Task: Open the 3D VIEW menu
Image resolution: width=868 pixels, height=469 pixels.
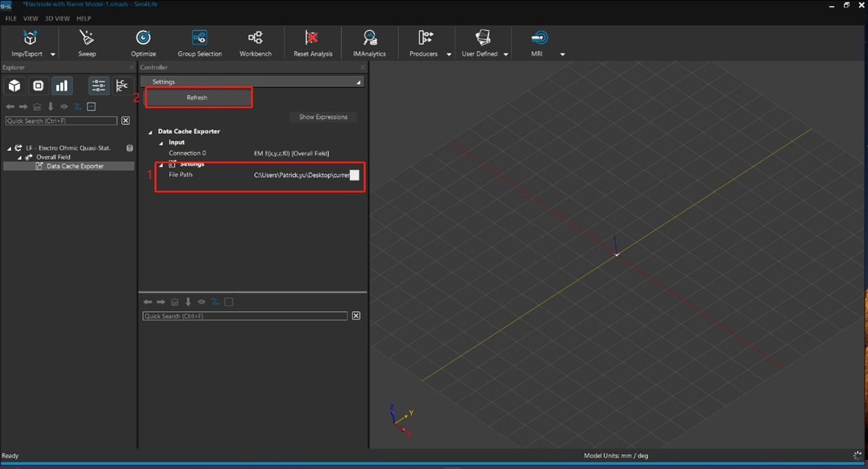Action: [58, 19]
